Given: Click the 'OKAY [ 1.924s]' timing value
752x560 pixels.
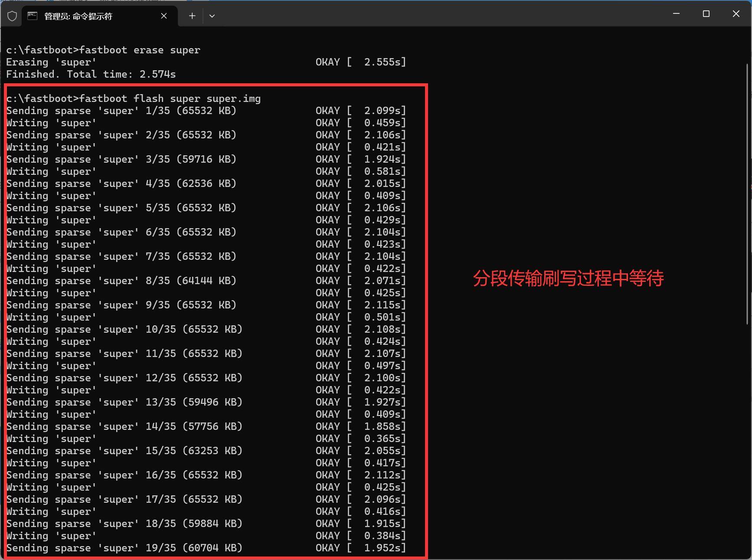Looking at the screenshot, I should pyautogui.click(x=361, y=159).
